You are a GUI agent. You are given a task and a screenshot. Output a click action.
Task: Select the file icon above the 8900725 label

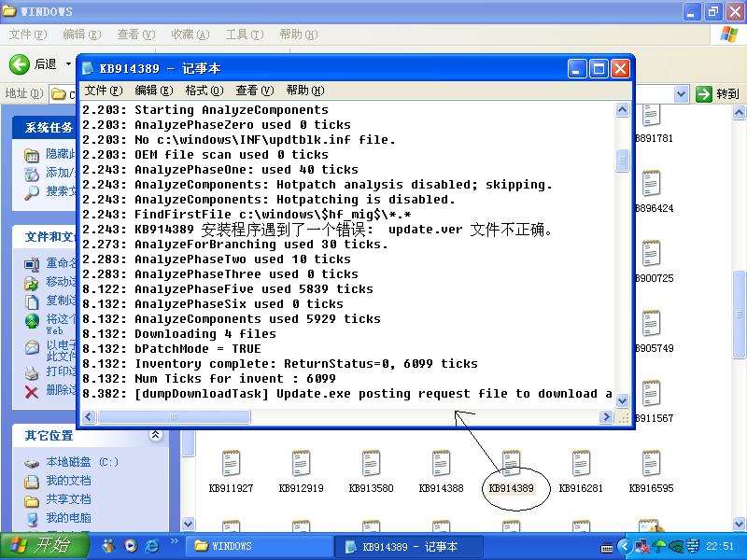tap(651, 253)
